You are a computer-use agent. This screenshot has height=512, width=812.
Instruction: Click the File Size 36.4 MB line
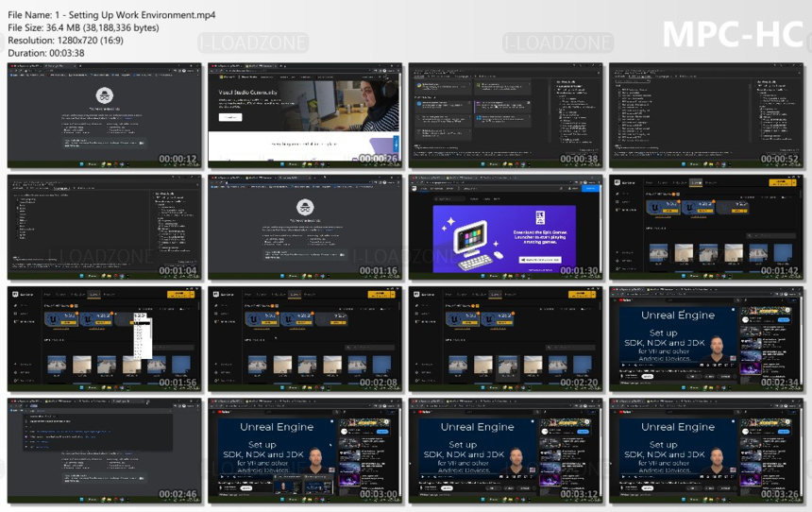[83, 28]
